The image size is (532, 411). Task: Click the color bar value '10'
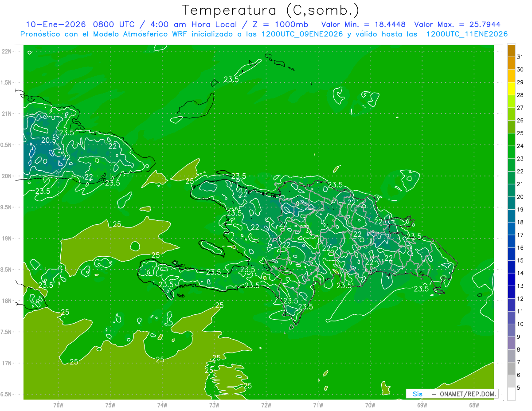pos(520,324)
